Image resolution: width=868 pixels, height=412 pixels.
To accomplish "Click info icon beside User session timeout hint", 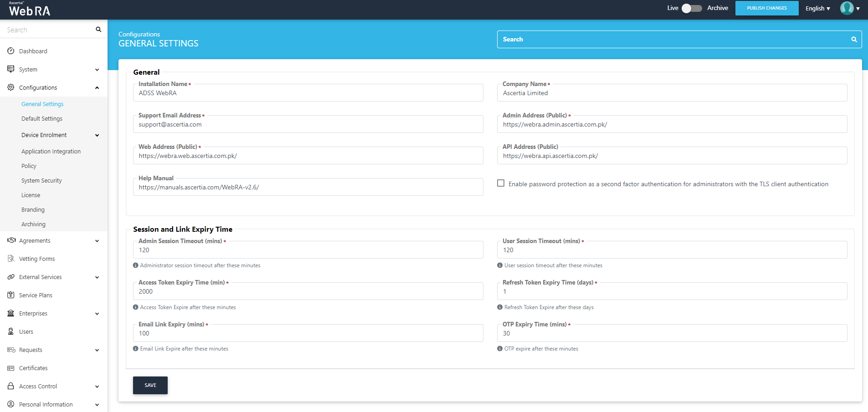I will 500,265.
